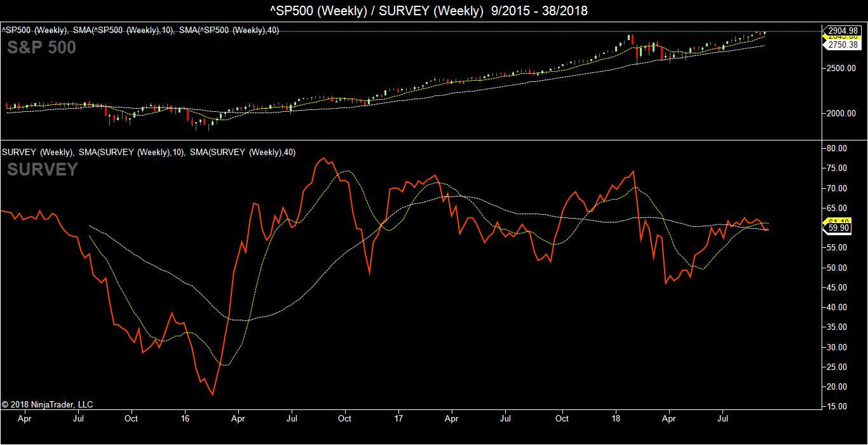Click the '16' year label on time axis

point(185,420)
